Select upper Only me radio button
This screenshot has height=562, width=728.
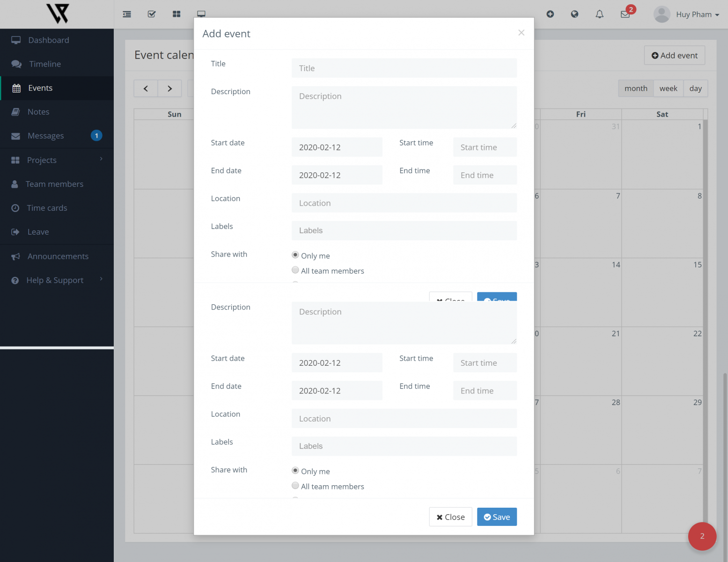[295, 255]
